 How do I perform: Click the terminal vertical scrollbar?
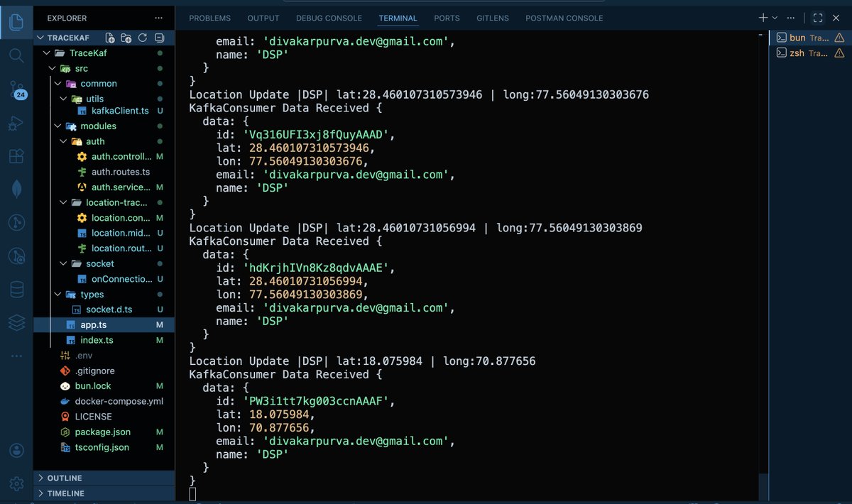763,486
